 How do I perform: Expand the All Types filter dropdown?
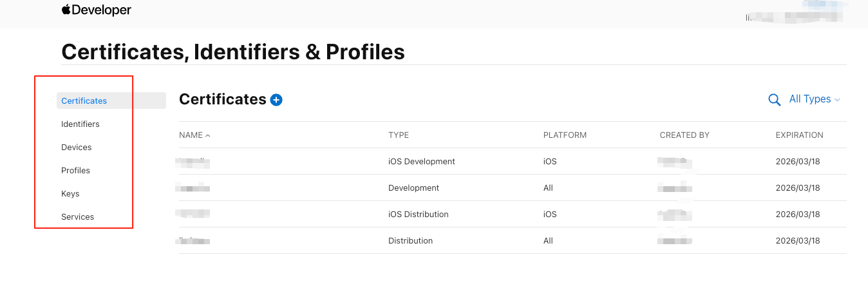815,99
